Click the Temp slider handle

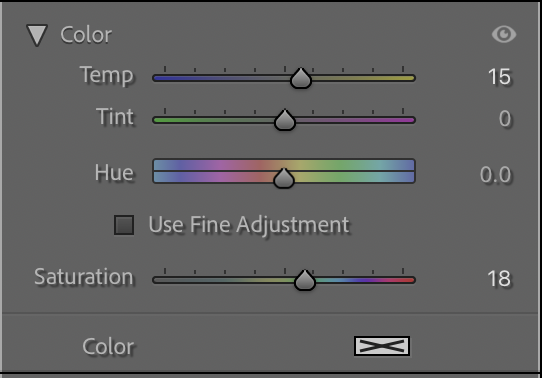click(301, 78)
